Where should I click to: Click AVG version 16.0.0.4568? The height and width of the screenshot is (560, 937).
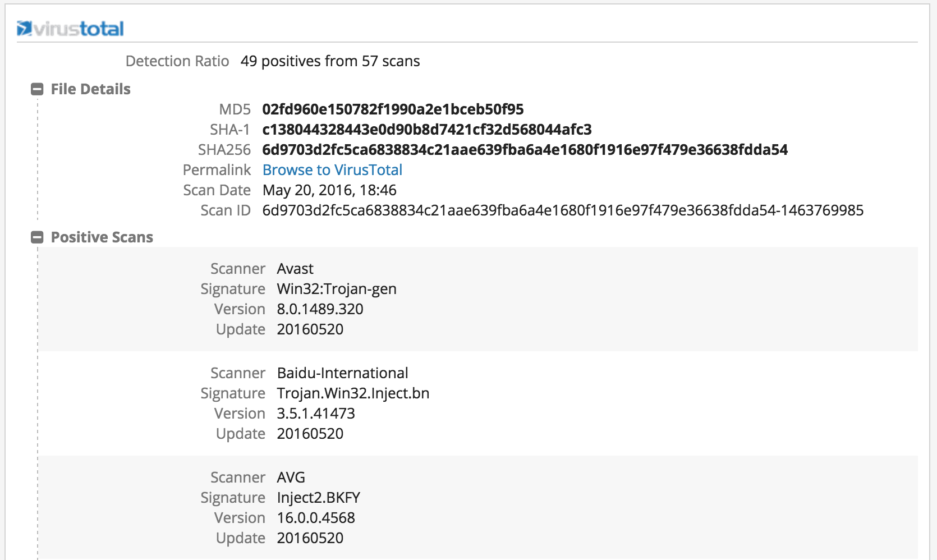[x=316, y=518]
